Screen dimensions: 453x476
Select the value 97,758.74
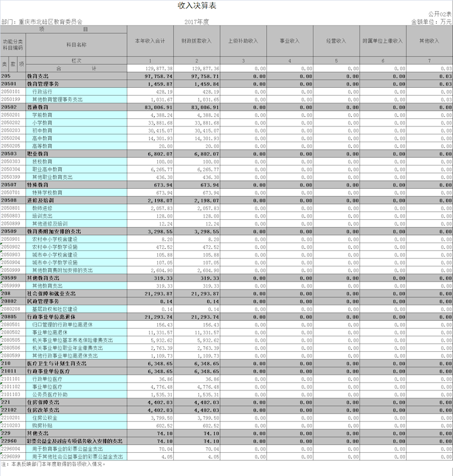pyautogui.click(x=159, y=76)
